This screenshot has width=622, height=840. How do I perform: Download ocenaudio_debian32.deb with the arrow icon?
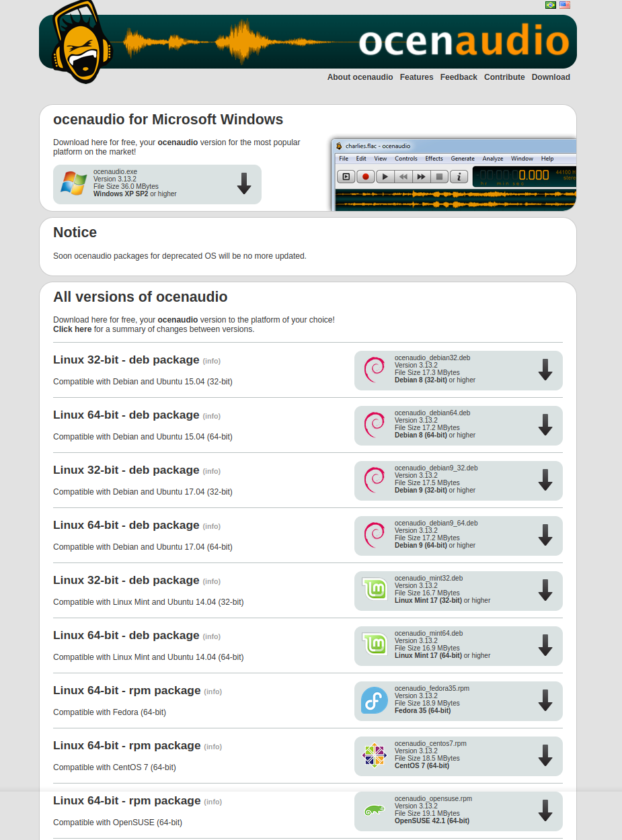(545, 370)
